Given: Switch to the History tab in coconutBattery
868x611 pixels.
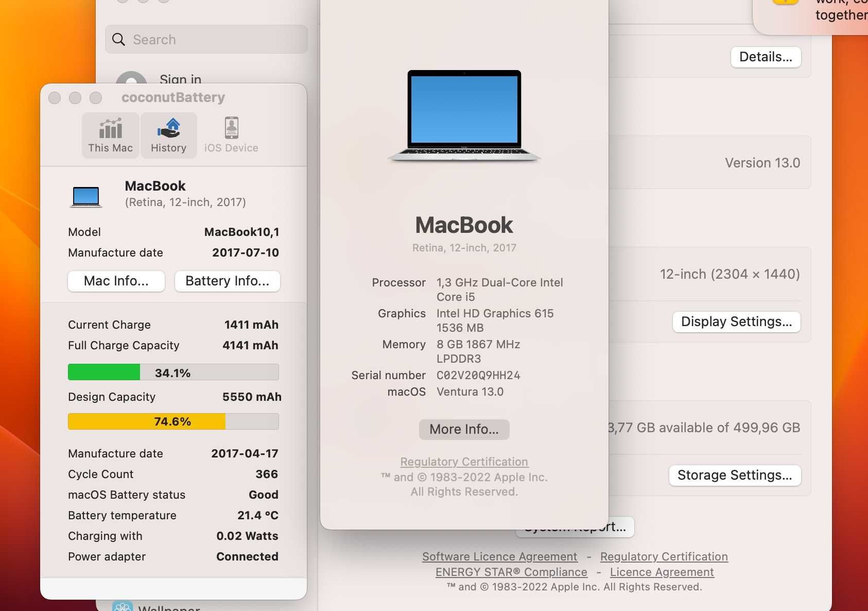Looking at the screenshot, I should (x=168, y=135).
